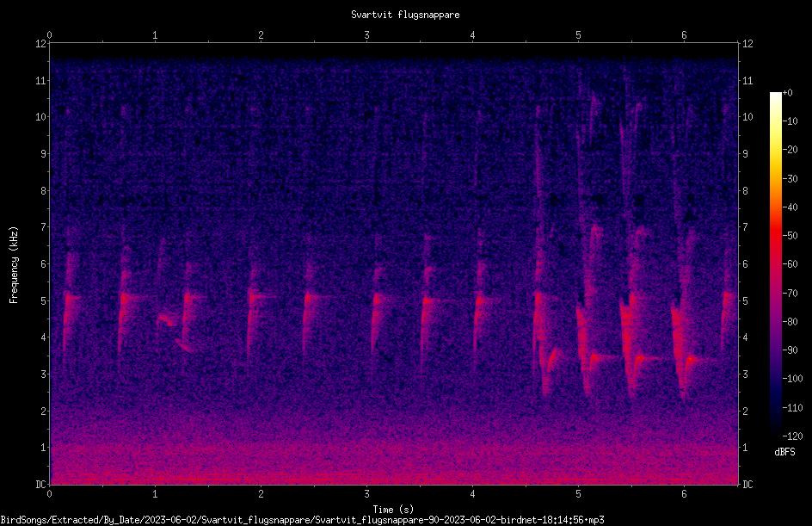This screenshot has height=526, width=812.
Task: Click the 7 kHz label on the right axis
Action: coord(745,227)
